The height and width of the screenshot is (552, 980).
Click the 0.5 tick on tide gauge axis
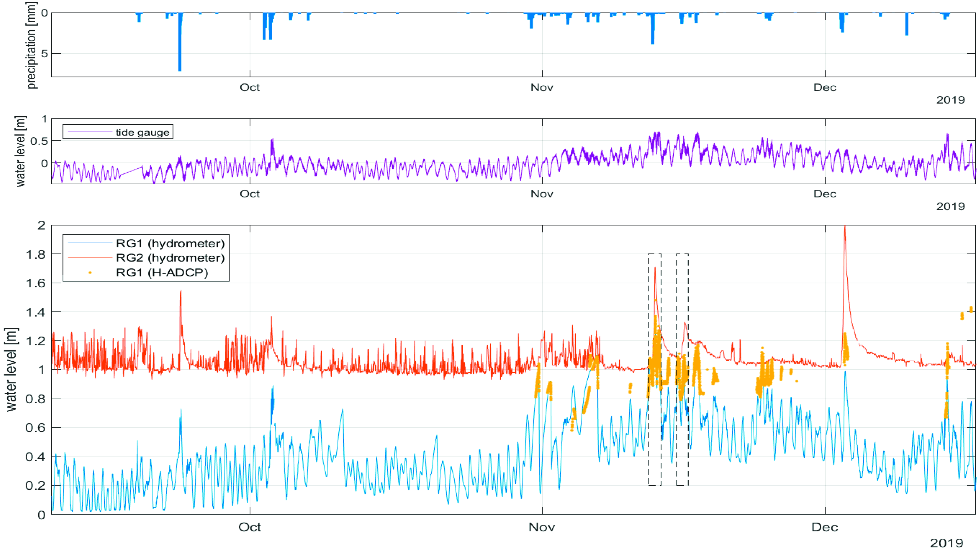tap(39, 141)
